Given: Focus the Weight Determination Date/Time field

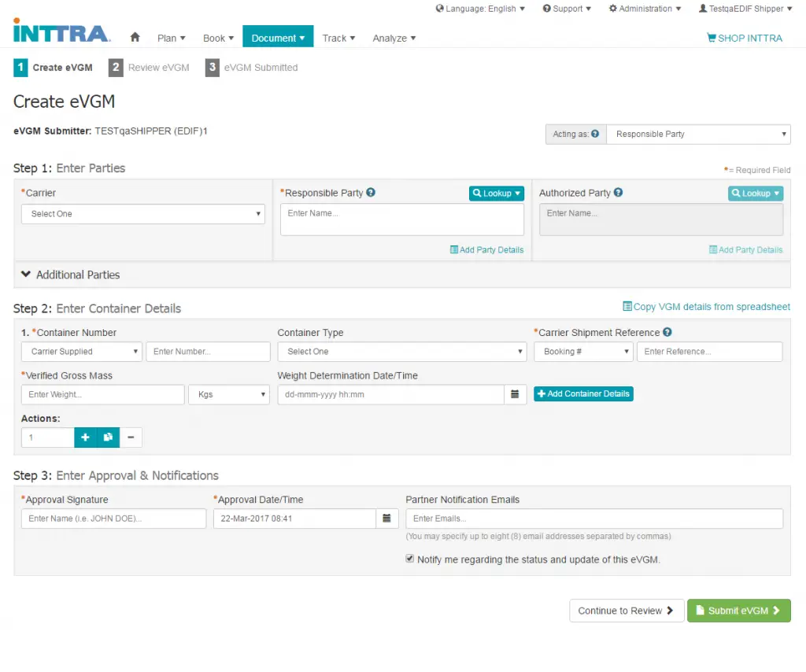Looking at the screenshot, I should [x=390, y=394].
